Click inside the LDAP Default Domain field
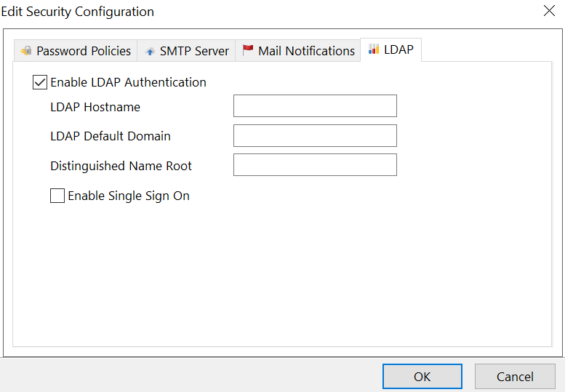Image resolution: width=565 pixels, height=392 pixels. pyautogui.click(x=315, y=136)
